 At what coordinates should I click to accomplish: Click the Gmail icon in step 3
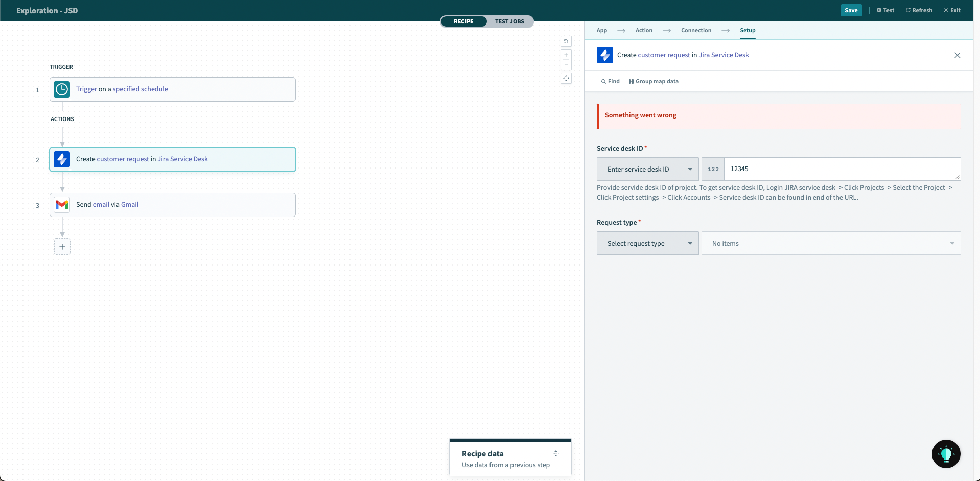[62, 205]
